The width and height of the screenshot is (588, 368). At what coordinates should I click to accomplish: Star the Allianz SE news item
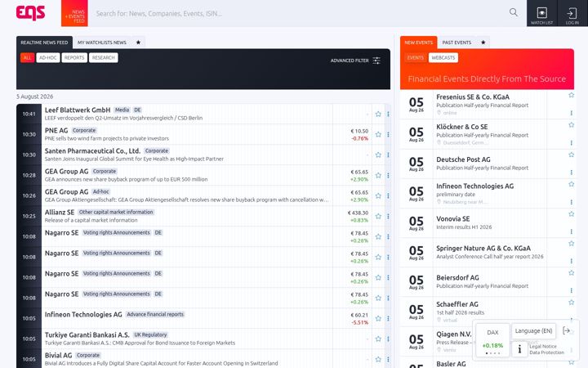(x=378, y=216)
